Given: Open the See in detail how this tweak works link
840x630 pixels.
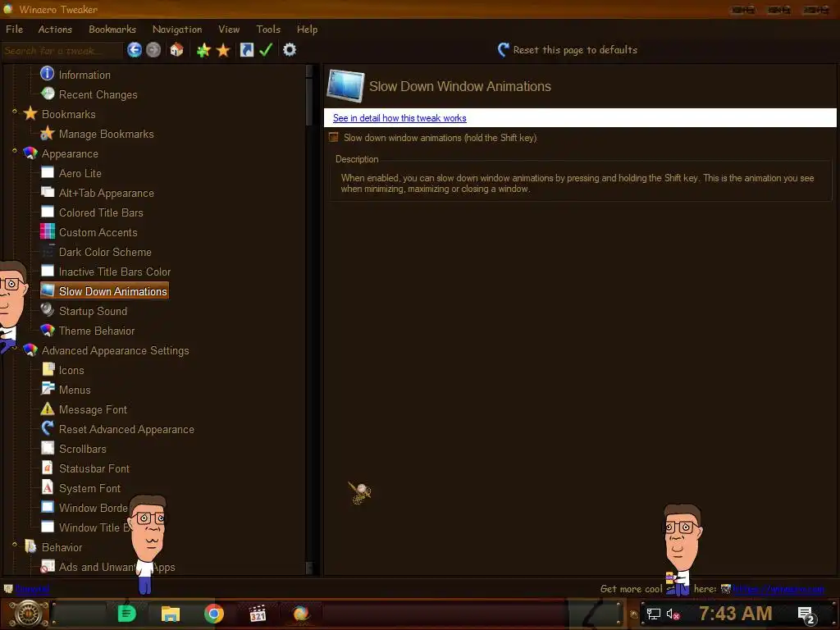Looking at the screenshot, I should pos(399,118).
